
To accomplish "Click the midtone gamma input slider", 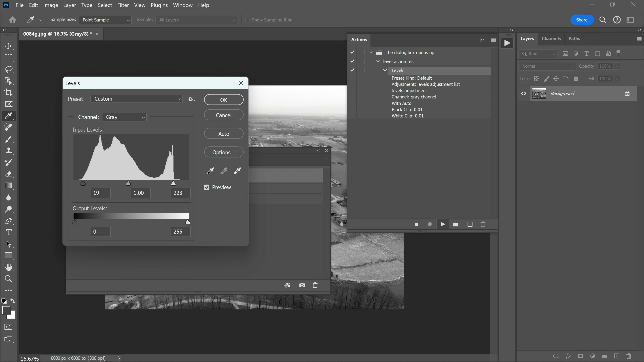I will (x=128, y=183).
